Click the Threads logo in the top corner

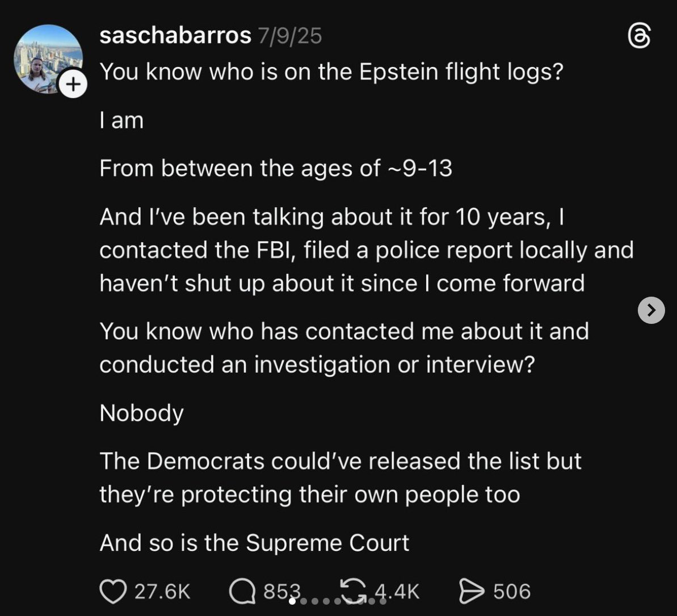[x=639, y=37]
